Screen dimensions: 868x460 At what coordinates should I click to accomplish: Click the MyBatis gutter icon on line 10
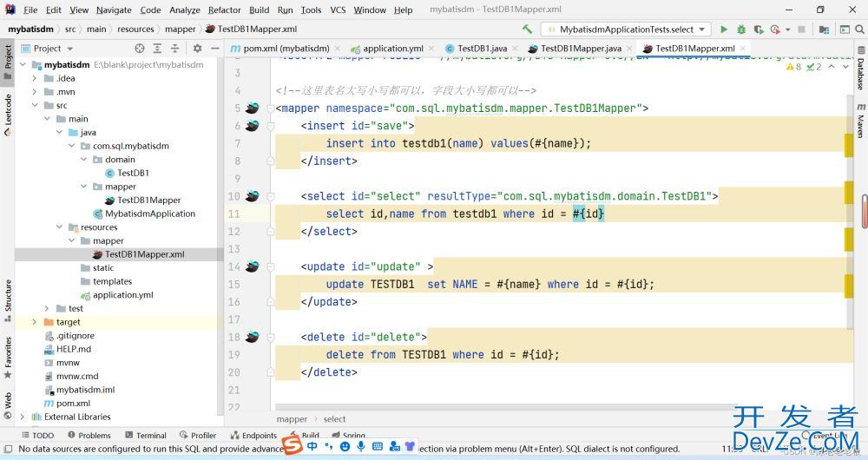(252, 196)
